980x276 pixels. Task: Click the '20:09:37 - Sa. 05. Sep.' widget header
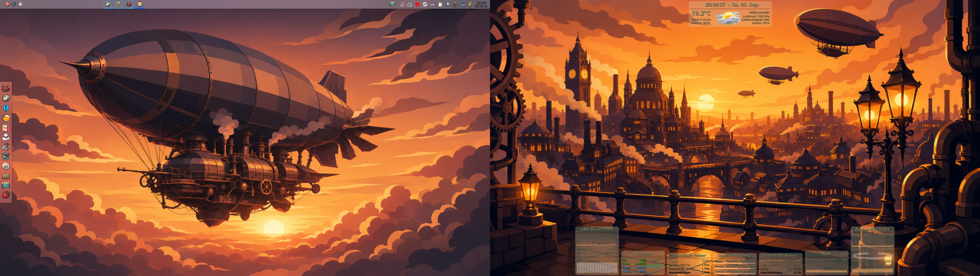[732, 5]
